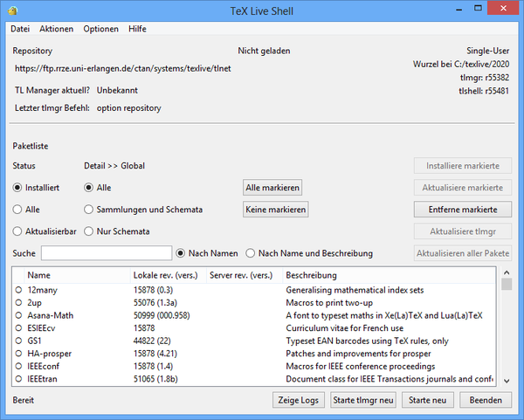Click description Patches and improvements for prosper

pyautogui.click(x=358, y=353)
